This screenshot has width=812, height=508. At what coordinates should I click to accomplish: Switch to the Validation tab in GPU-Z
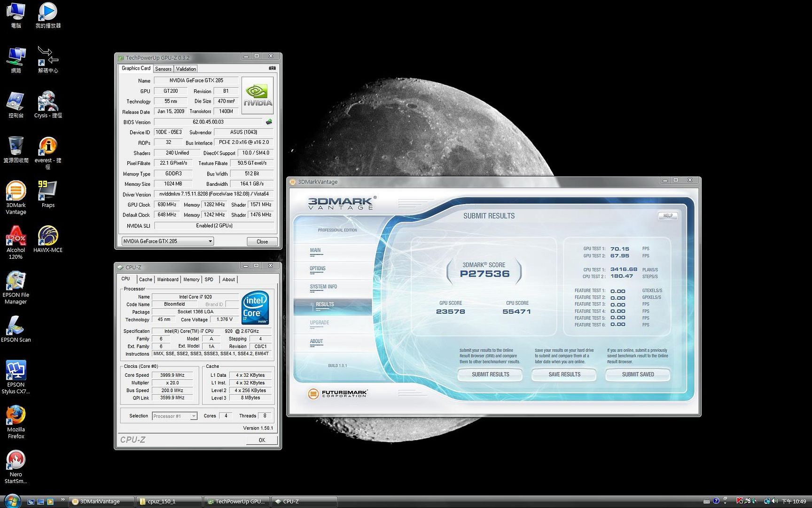coord(186,69)
